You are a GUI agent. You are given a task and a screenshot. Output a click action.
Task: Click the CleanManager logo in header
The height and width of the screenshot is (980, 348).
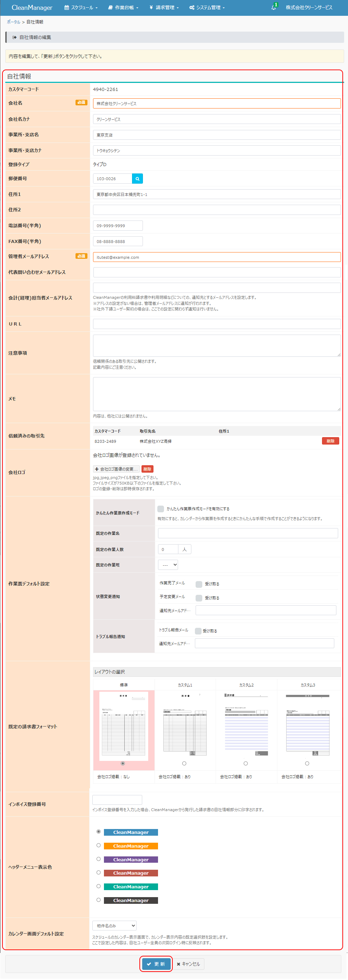click(x=32, y=8)
